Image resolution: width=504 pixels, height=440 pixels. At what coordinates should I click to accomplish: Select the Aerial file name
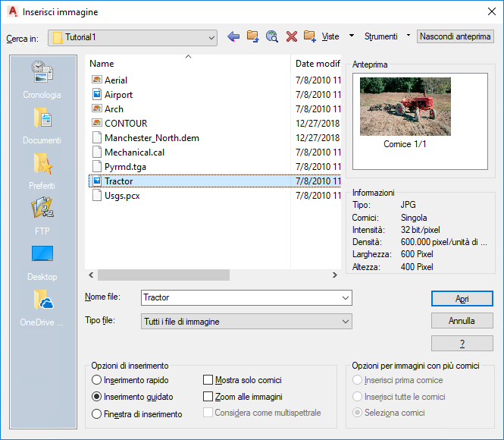116,80
